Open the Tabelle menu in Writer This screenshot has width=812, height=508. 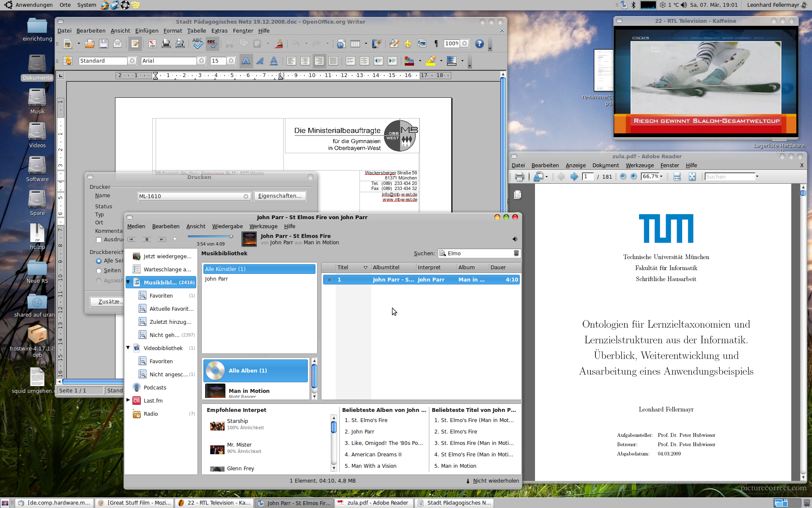pos(196,31)
